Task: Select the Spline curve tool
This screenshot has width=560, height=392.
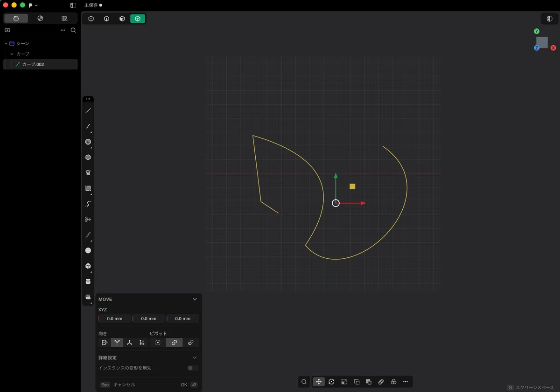Action: coord(88,126)
